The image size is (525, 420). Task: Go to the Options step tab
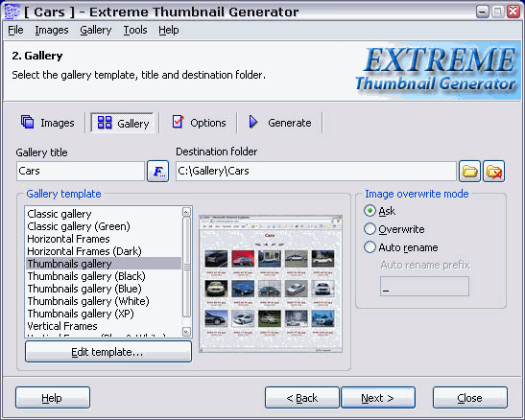pos(199,123)
